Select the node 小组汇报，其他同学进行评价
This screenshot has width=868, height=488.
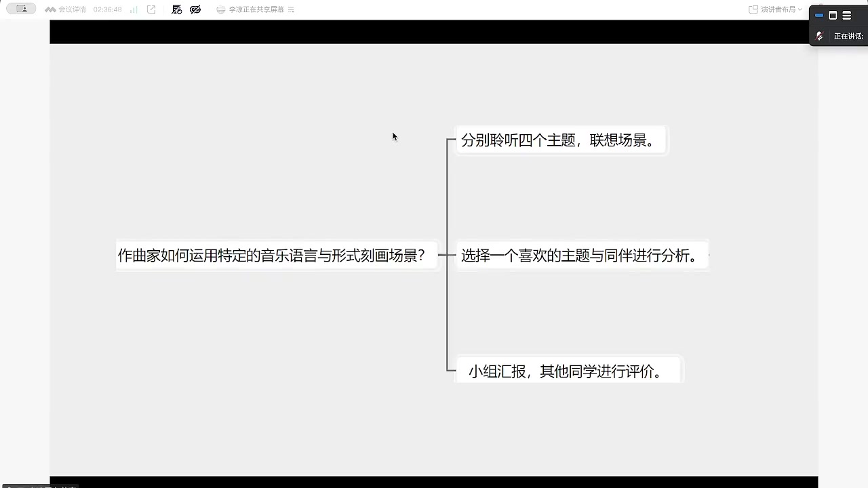point(568,371)
